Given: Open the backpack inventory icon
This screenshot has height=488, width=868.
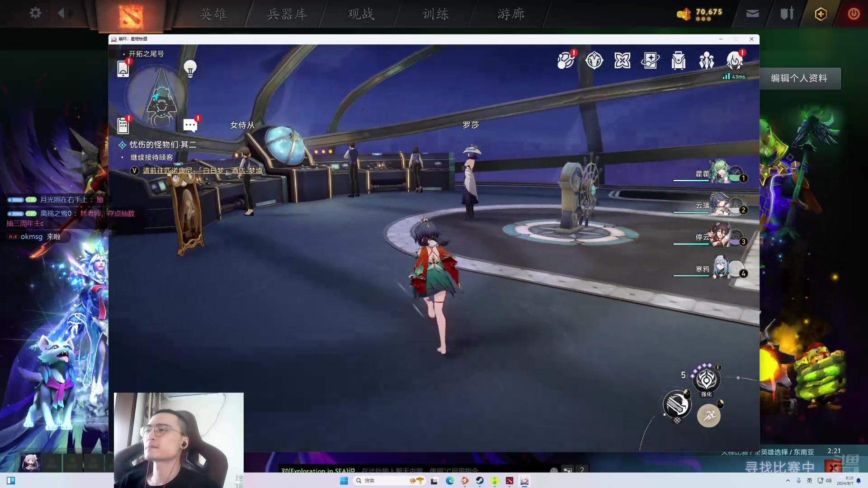Looking at the screenshot, I should coord(678,60).
